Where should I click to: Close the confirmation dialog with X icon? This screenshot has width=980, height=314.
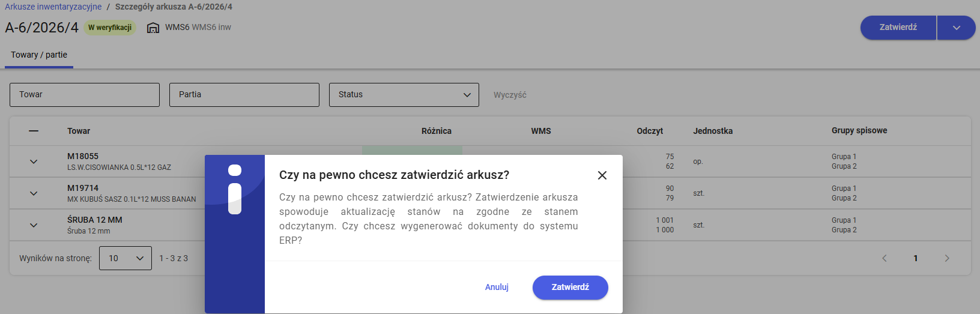tap(602, 175)
